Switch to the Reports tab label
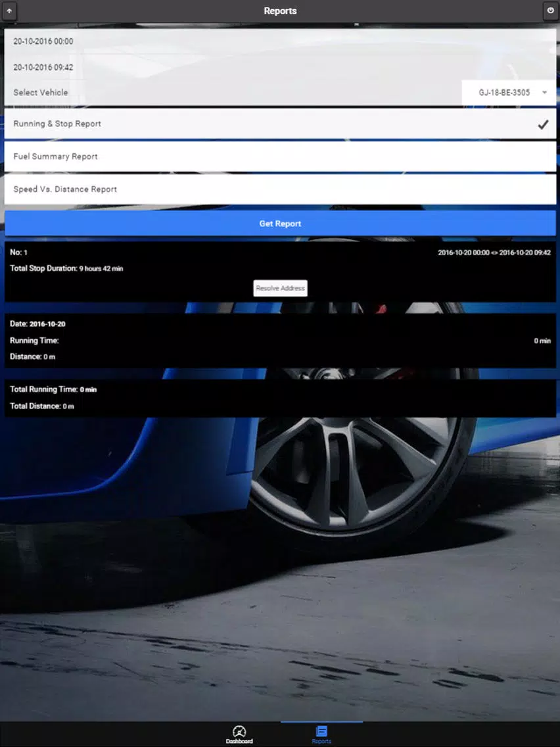The height and width of the screenshot is (747, 560). [321, 741]
